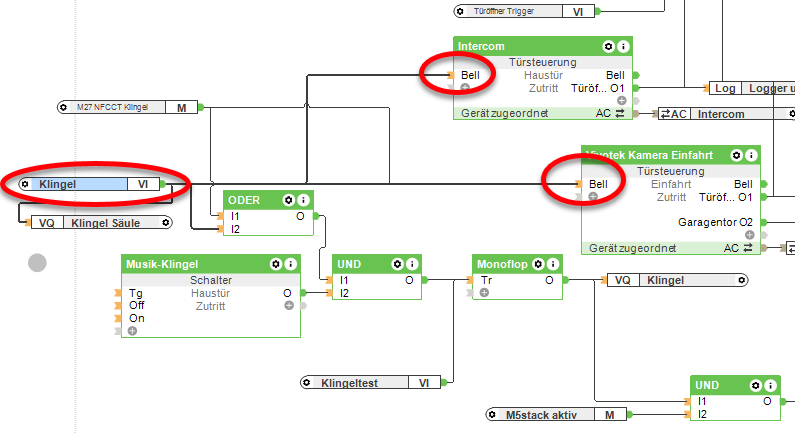Screen dimensions: 795x434
Task: Click gear icon of M27 NFCCT Klingel marker
Action: pyautogui.click(x=63, y=107)
